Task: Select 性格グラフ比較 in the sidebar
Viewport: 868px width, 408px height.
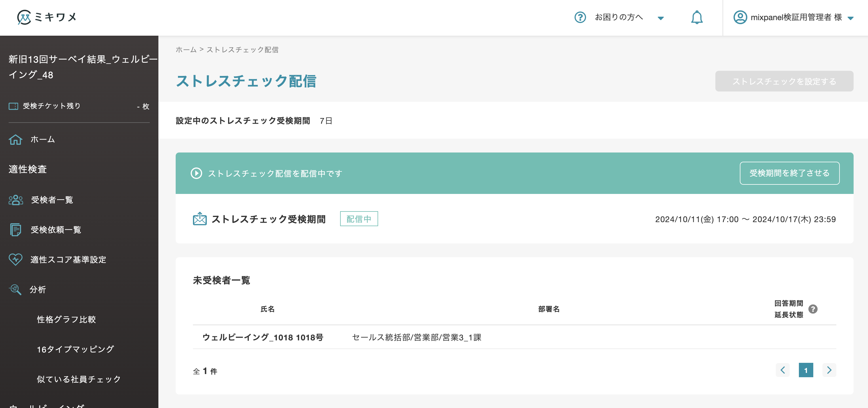Action: (67, 319)
